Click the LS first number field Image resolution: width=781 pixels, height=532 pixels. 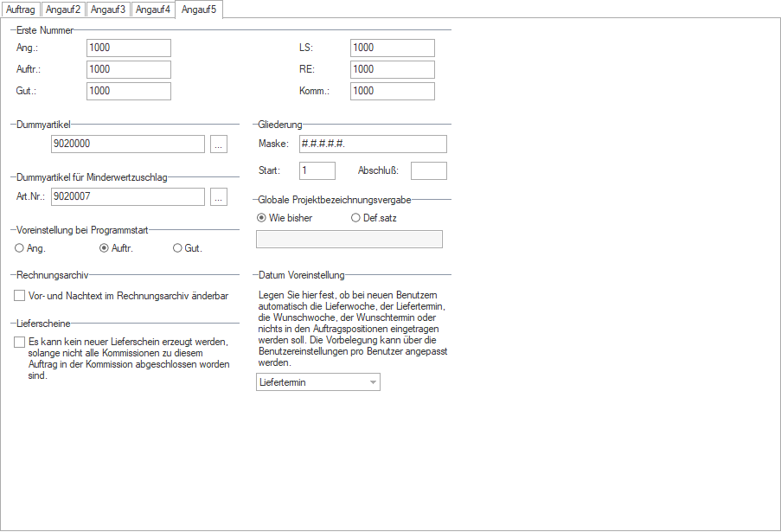(x=393, y=48)
